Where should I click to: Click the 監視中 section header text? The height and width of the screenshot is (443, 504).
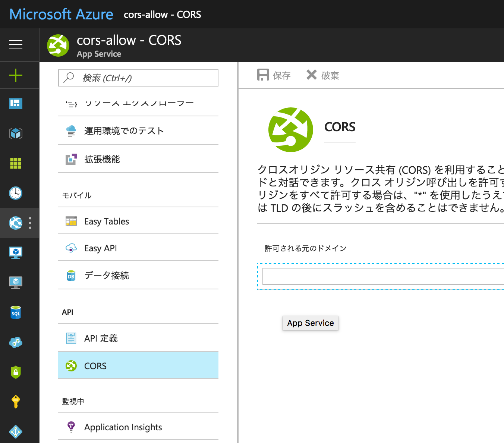tap(73, 401)
